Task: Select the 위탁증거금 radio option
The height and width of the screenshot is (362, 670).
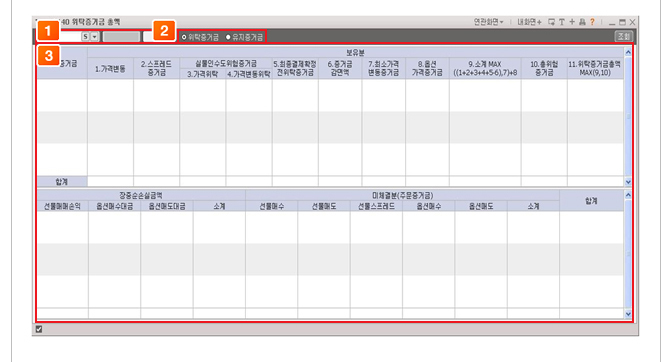Action: tap(200, 37)
